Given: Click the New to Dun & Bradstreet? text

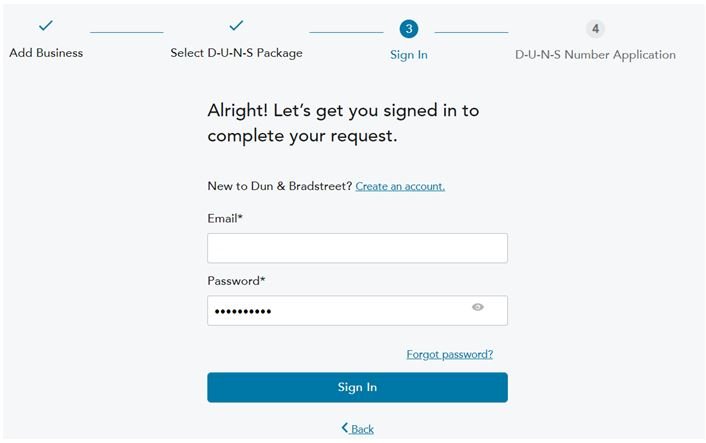Looking at the screenshot, I should click(x=279, y=186).
